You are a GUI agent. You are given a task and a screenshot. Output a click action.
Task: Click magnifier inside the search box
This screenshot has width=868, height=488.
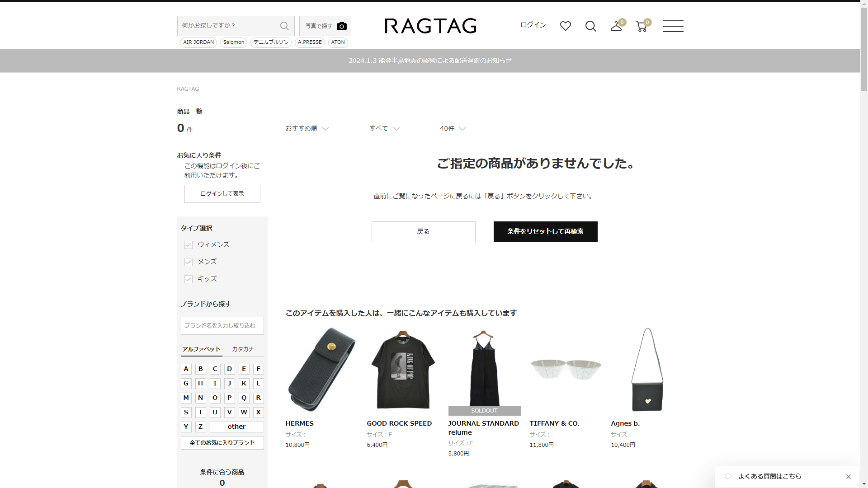(284, 26)
